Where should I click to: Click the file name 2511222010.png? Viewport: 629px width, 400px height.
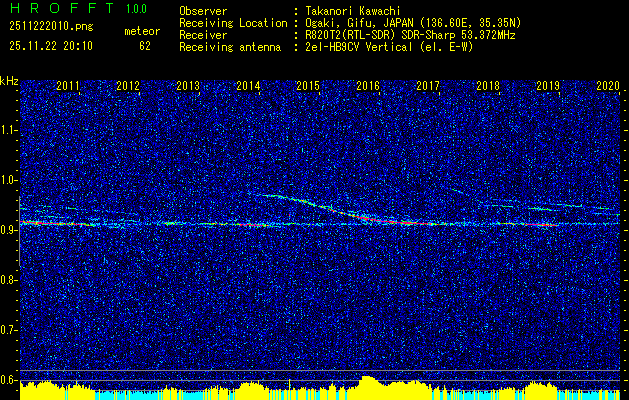click(x=51, y=27)
